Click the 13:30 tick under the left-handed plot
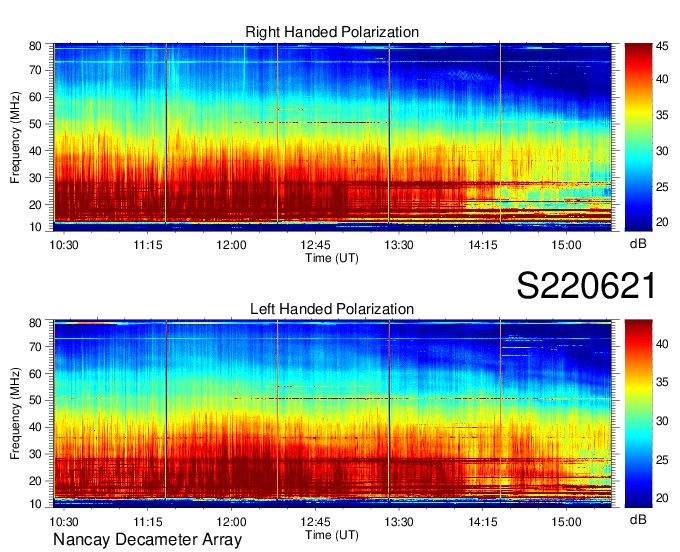The width and height of the screenshot is (680, 552). (399, 522)
